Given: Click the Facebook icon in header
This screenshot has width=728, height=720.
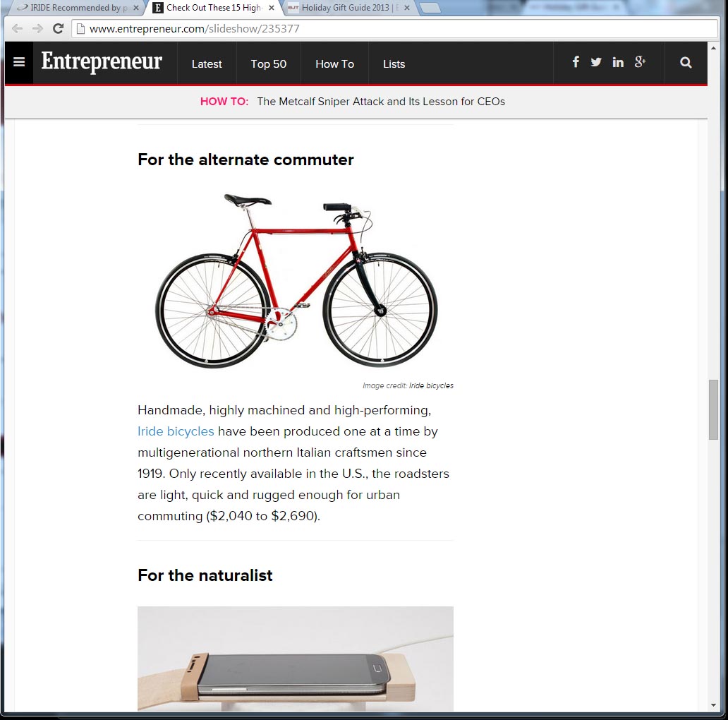Looking at the screenshot, I should click(576, 62).
